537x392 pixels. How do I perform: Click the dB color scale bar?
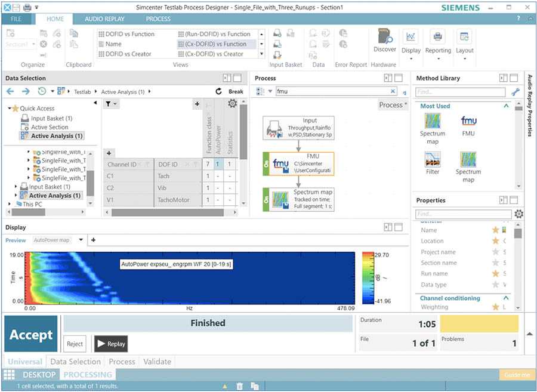368,278
